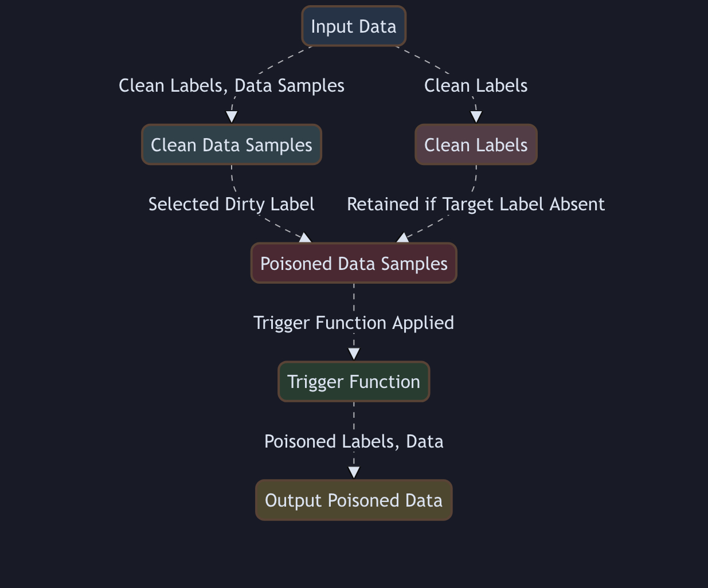
Task: Click left arrowhead entering Poisoned Data Samples
Action: [x=306, y=238]
